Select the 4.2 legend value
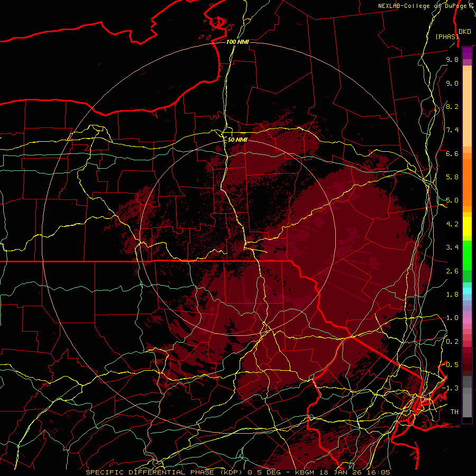Image resolution: width=476 pixels, height=476 pixels. [x=452, y=224]
